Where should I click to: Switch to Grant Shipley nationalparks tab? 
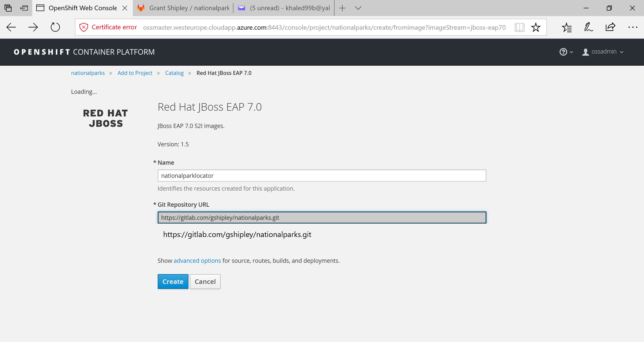[x=183, y=8]
